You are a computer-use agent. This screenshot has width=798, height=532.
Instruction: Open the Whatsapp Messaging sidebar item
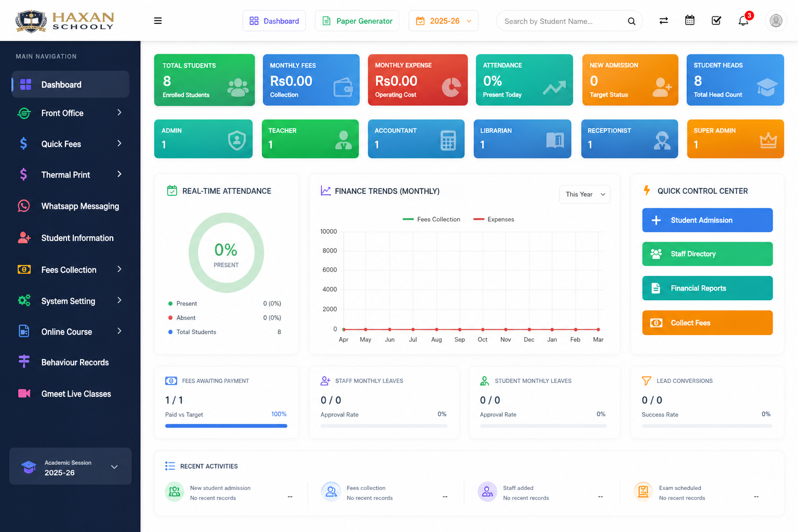tap(79, 206)
